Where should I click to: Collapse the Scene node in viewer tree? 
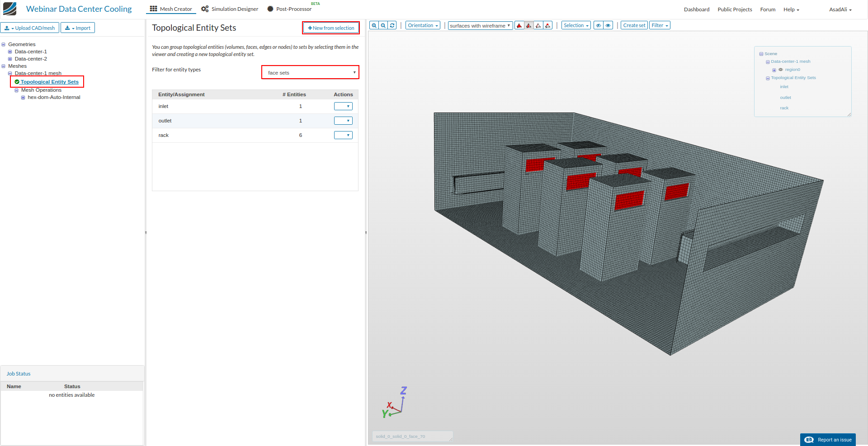coord(761,54)
